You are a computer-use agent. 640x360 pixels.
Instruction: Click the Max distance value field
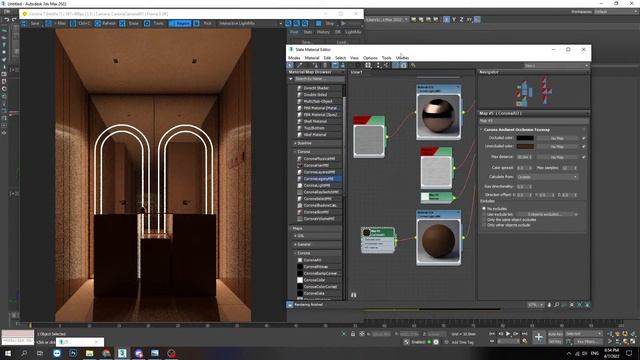[524, 157]
